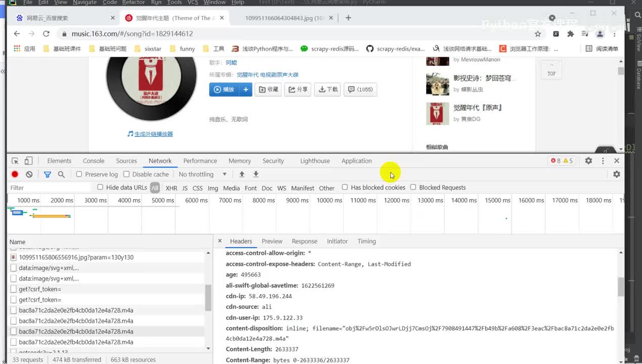Filter requests by XHR type
Screen dimensions: 642x364
pyautogui.click(x=171, y=188)
